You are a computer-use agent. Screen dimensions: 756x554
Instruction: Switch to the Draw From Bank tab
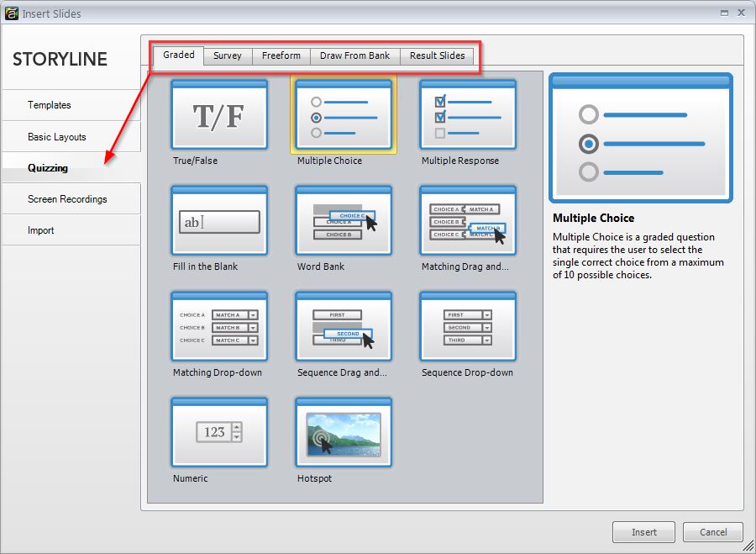point(354,55)
